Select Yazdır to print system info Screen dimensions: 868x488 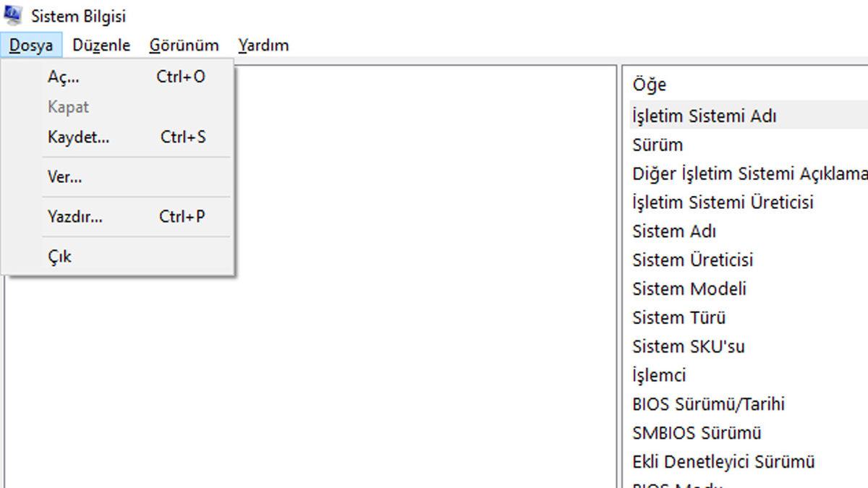pyautogui.click(x=75, y=216)
